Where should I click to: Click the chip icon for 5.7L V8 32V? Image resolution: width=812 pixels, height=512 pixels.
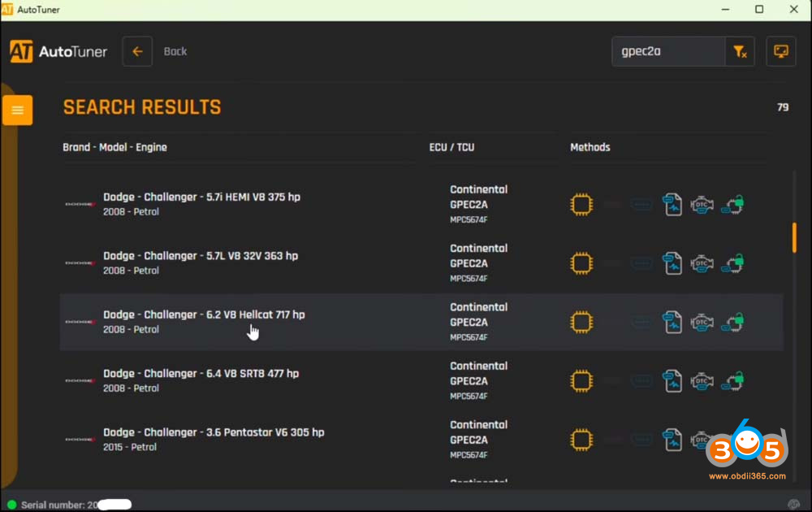(581, 263)
